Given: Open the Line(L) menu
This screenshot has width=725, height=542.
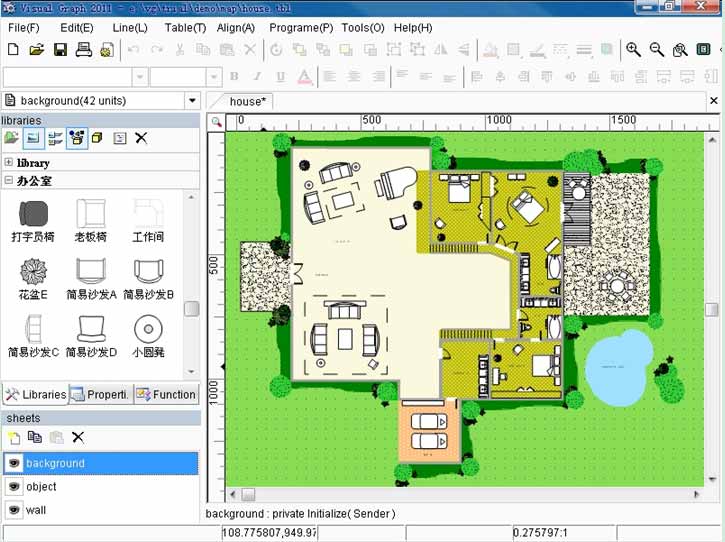Looking at the screenshot, I should tap(130, 28).
